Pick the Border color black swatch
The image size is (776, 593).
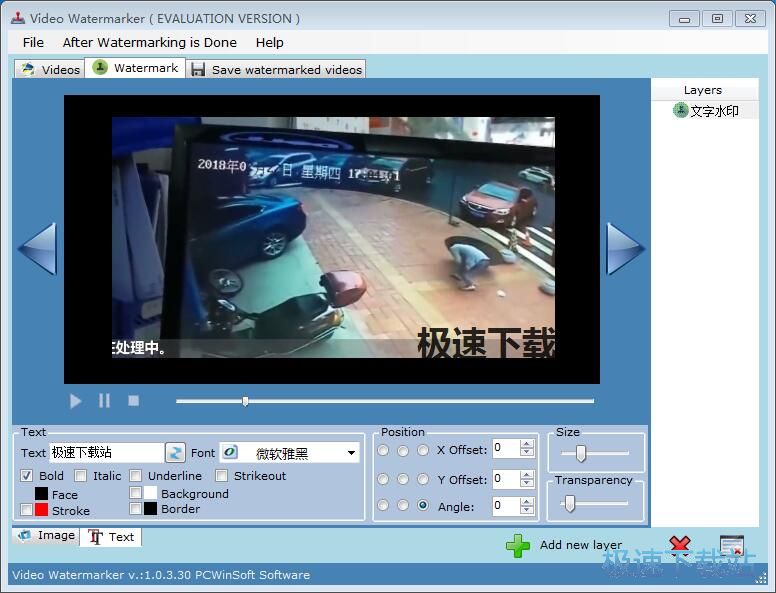(x=150, y=508)
